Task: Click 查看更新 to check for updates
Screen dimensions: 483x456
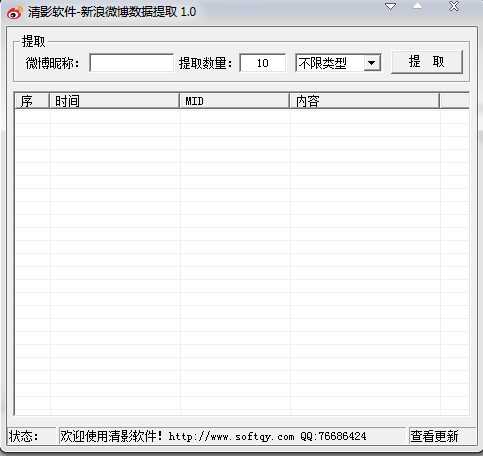Action: 434,436
